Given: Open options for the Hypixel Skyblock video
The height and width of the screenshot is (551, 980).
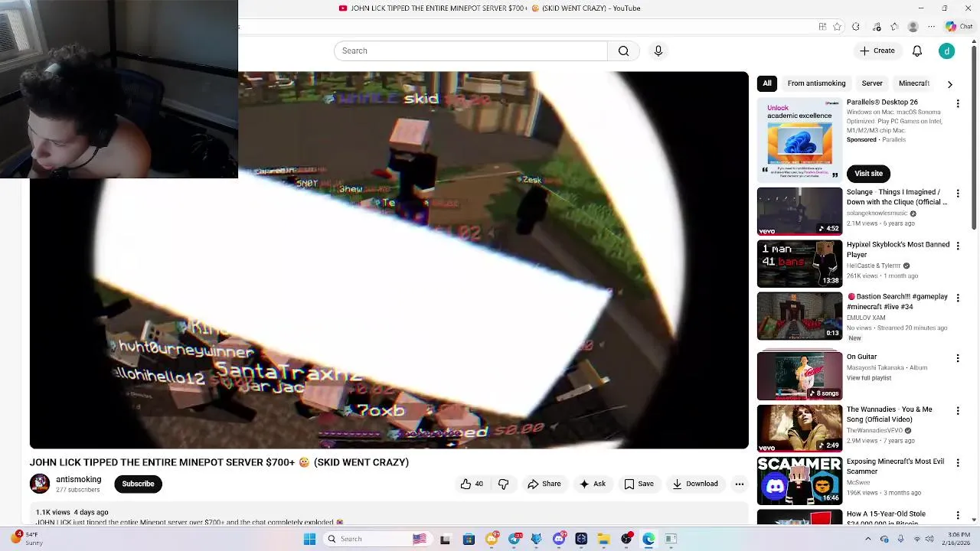Looking at the screenshot, I should click(958, 246).
